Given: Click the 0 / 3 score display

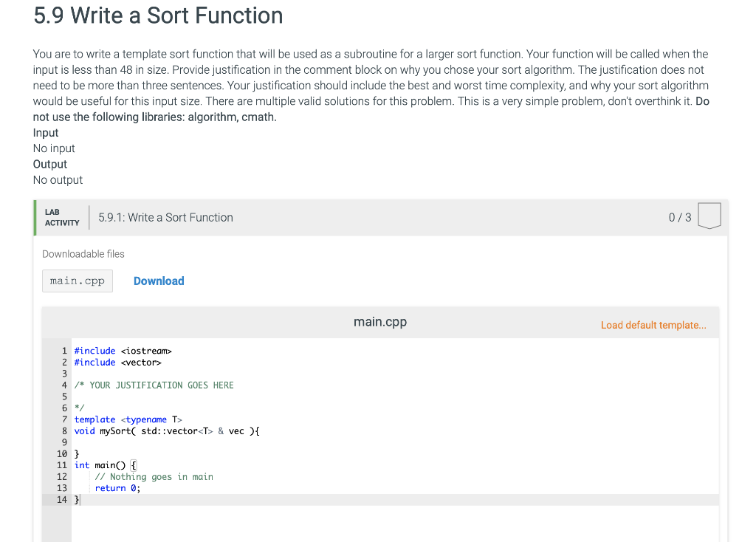Looking at the screenshot, I should click(x=679, y=217).
